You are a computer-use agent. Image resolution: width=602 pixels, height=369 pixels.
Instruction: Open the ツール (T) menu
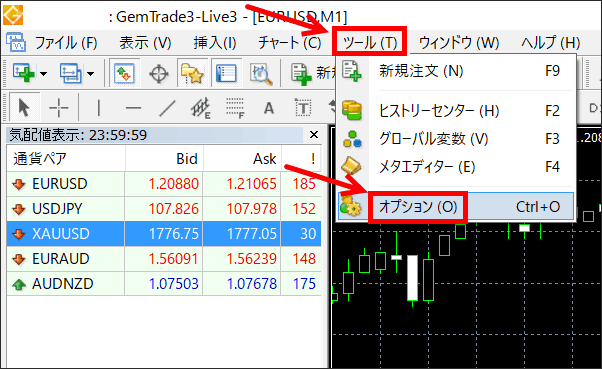tap(370, 41)
